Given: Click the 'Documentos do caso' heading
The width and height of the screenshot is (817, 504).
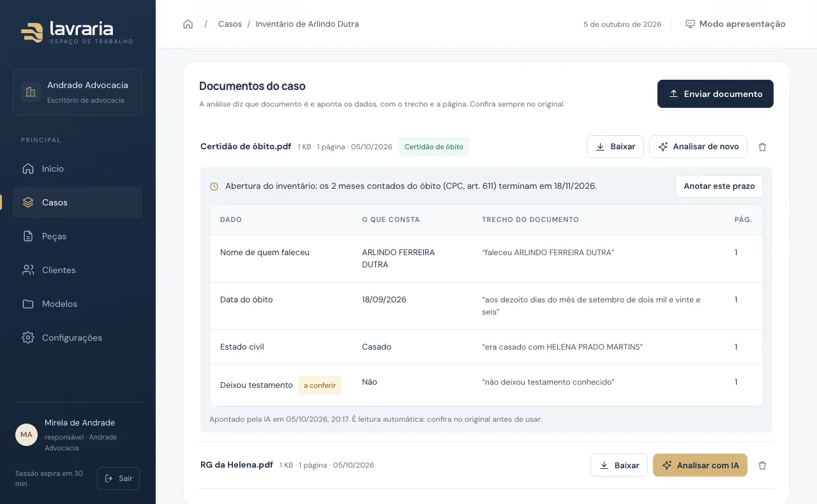Looking at the screenshot, I should point(252,86).
